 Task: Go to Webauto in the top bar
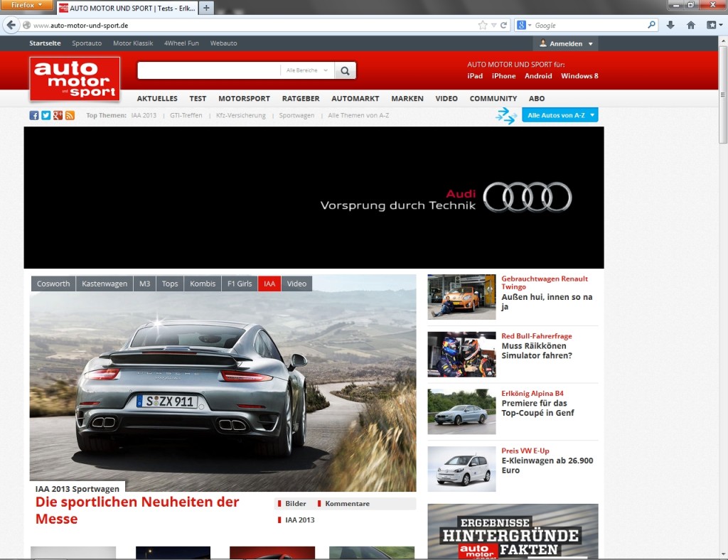pyautogui.click(x=223, y=43)
